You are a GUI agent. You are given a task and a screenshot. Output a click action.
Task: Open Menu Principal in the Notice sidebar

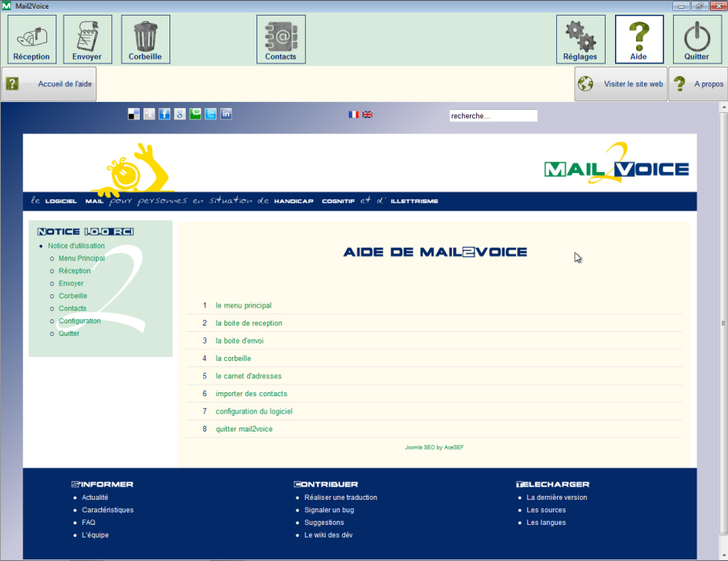click(82, 258)
